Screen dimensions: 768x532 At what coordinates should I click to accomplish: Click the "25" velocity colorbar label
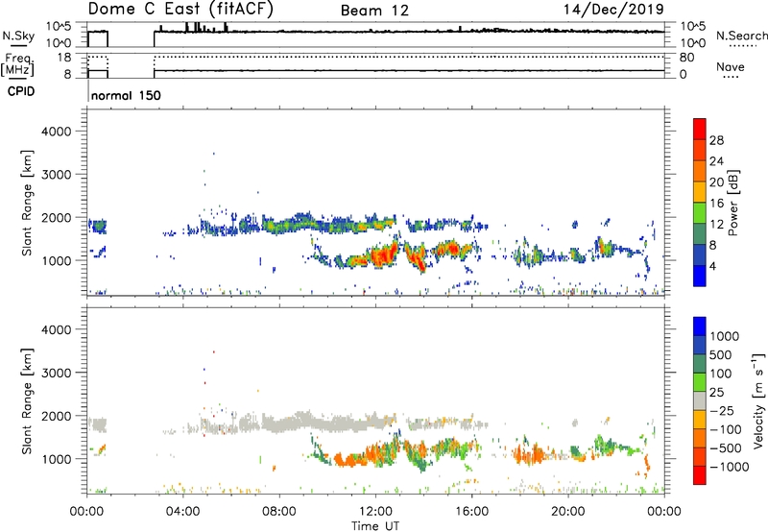(x=716, y=393)
